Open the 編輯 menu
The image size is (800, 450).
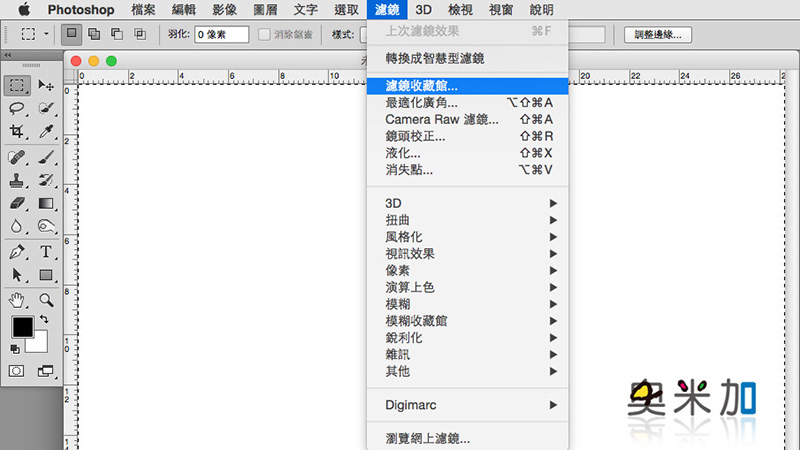tap(184, 9)
